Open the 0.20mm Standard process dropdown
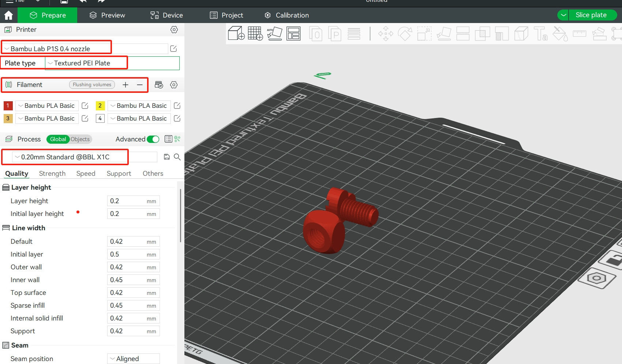 [x=85, y=157]
